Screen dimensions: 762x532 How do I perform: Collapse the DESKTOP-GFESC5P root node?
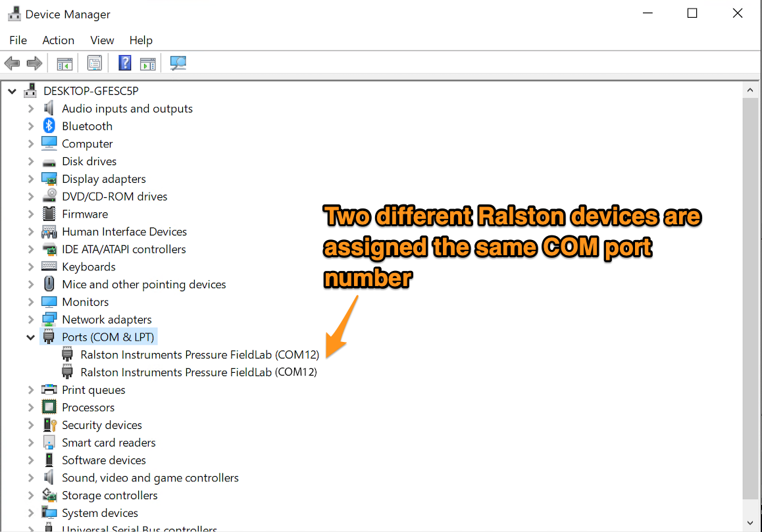[12, 91]
